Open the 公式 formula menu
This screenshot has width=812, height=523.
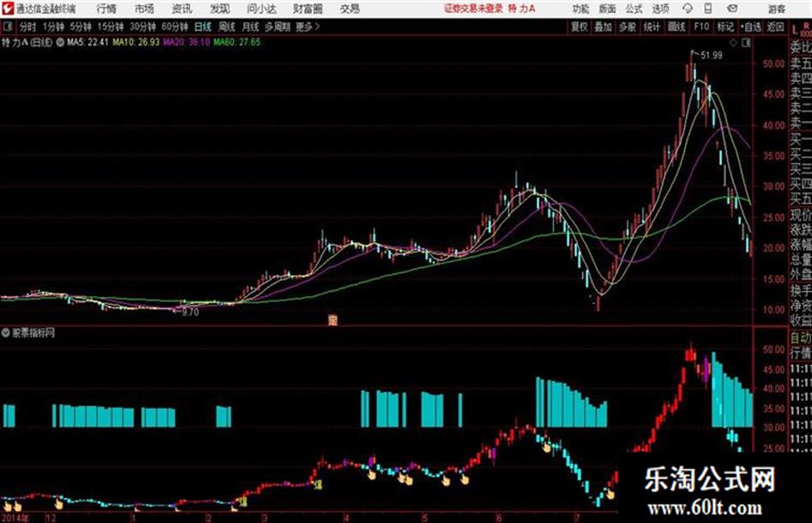[x=634, y=9]
